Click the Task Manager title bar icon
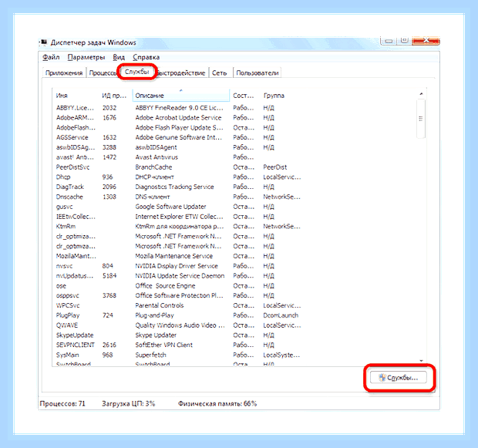 pyautogui.click(x=44, y=42)
